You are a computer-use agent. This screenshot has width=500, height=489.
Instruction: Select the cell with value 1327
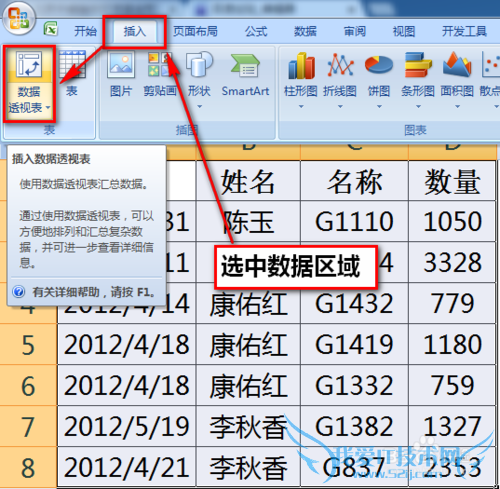point(452,426)
